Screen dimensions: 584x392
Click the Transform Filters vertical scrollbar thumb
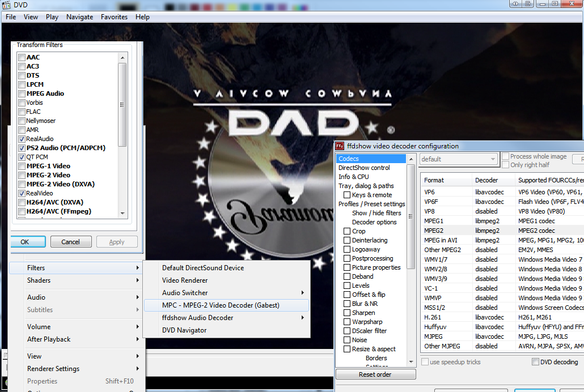click(x=122, y=105)
